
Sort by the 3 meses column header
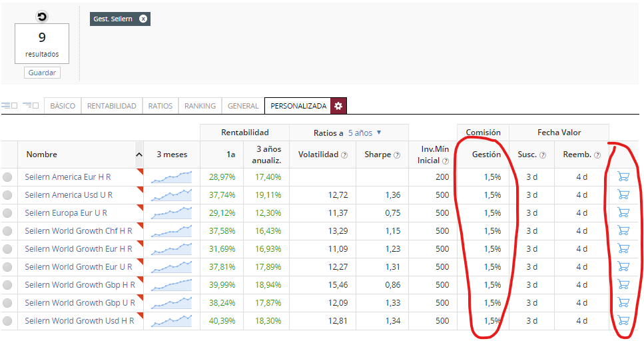coord(172,155)
